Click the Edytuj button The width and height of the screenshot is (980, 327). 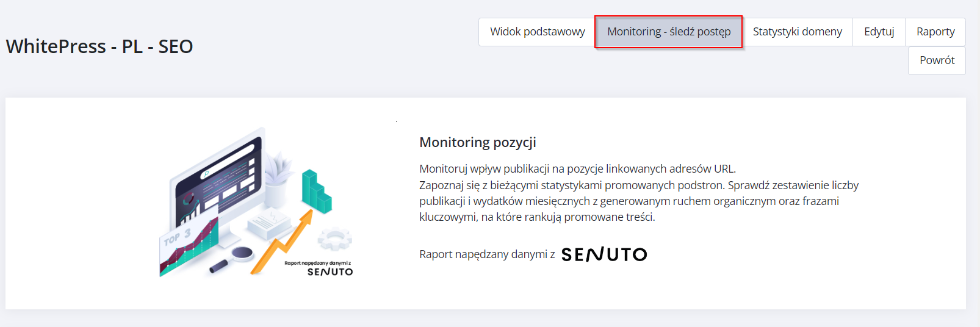[x=879, y=32]
